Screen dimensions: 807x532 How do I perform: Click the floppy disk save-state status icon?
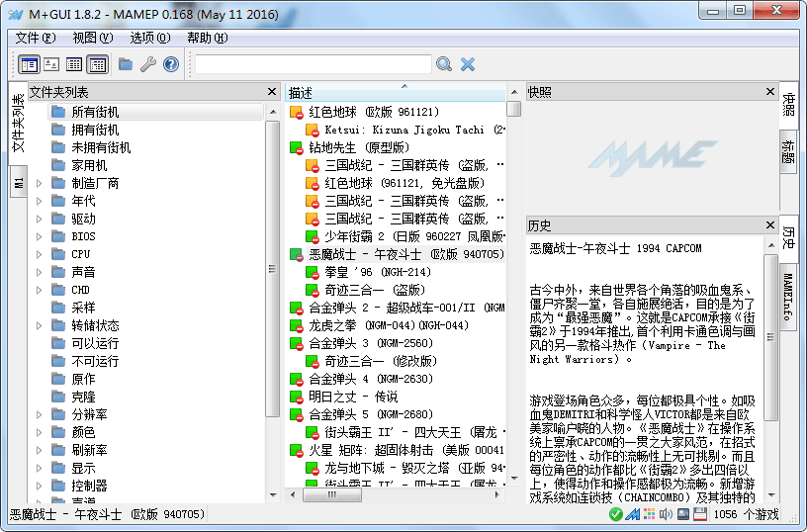click(x=700, y=514)
